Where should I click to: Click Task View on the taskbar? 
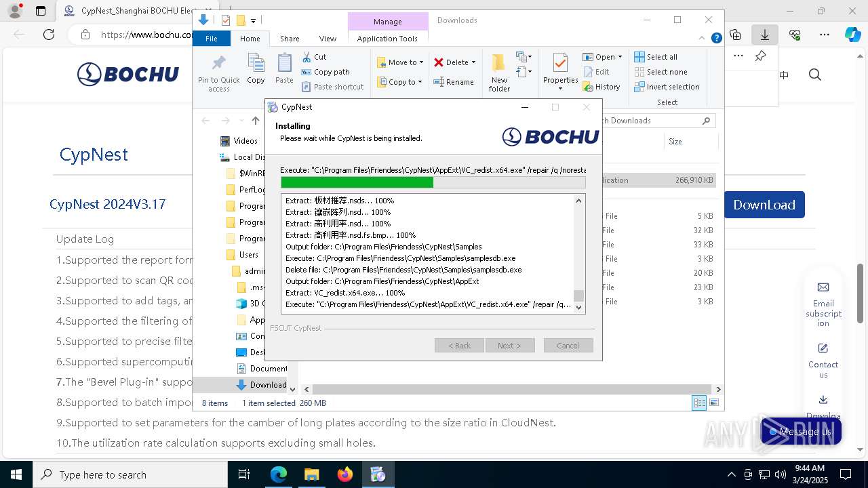point(245,474)
